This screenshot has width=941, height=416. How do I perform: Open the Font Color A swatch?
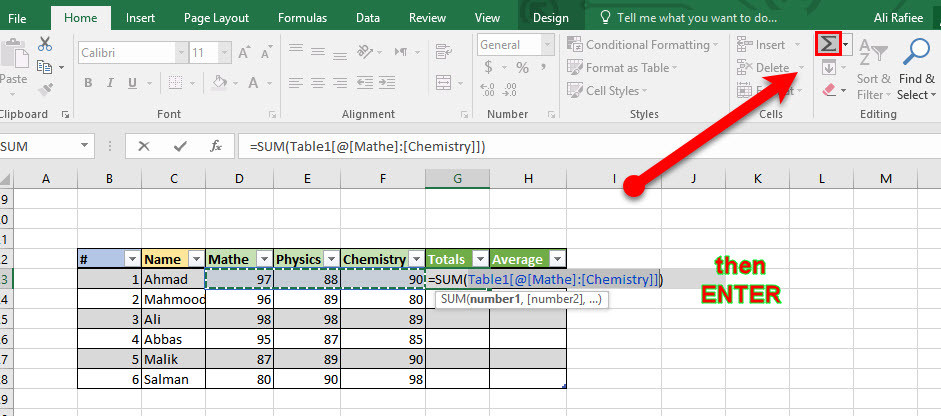pyautogui.click(x=253, y=82)
